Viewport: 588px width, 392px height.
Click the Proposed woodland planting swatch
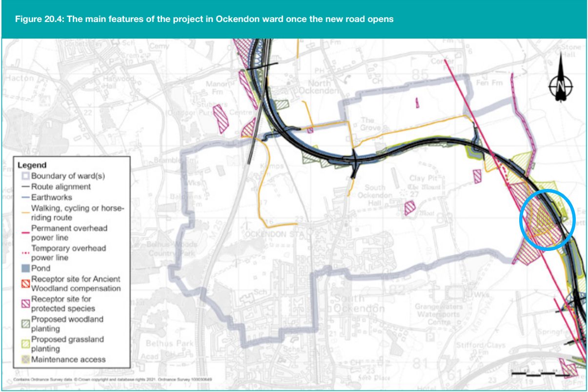(26, 324)
